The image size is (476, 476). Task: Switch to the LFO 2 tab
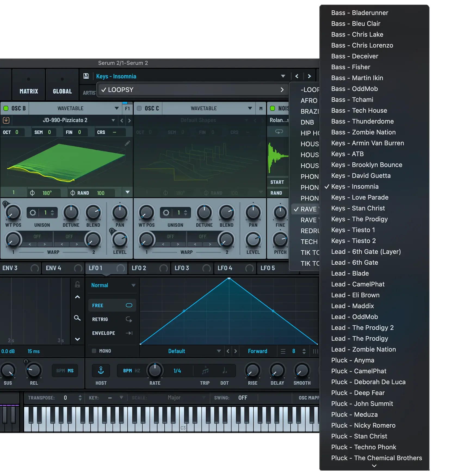pyautogui.click(x=139, y=268)
